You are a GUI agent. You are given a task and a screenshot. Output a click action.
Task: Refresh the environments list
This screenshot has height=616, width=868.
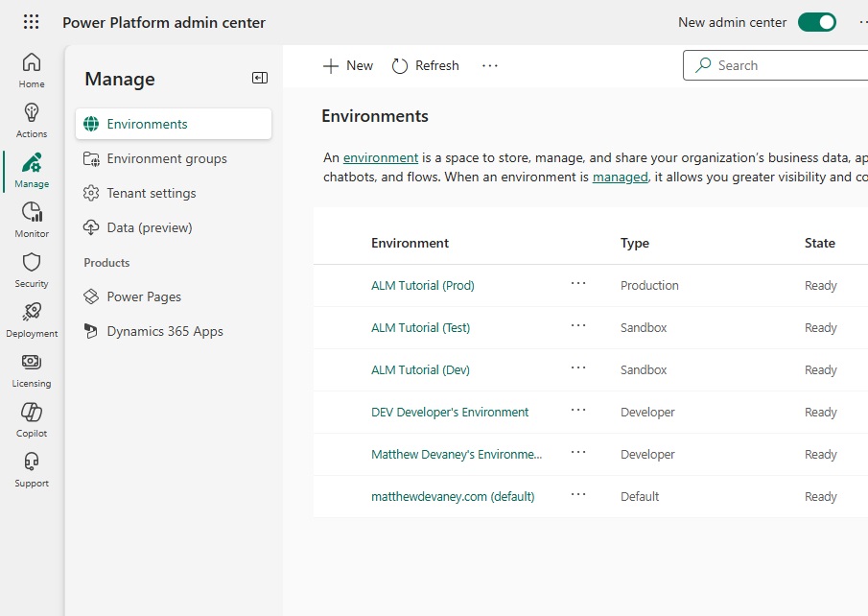[x=425, y=65]
